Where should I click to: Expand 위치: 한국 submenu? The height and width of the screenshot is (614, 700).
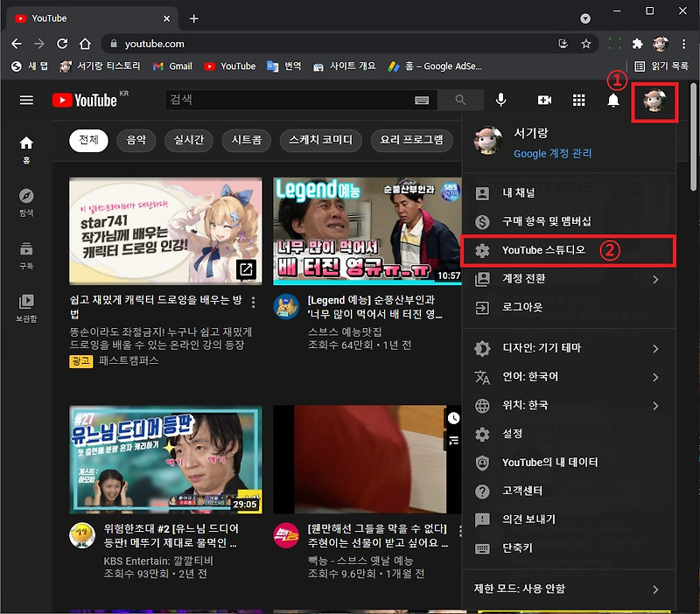tap(569, 406)
